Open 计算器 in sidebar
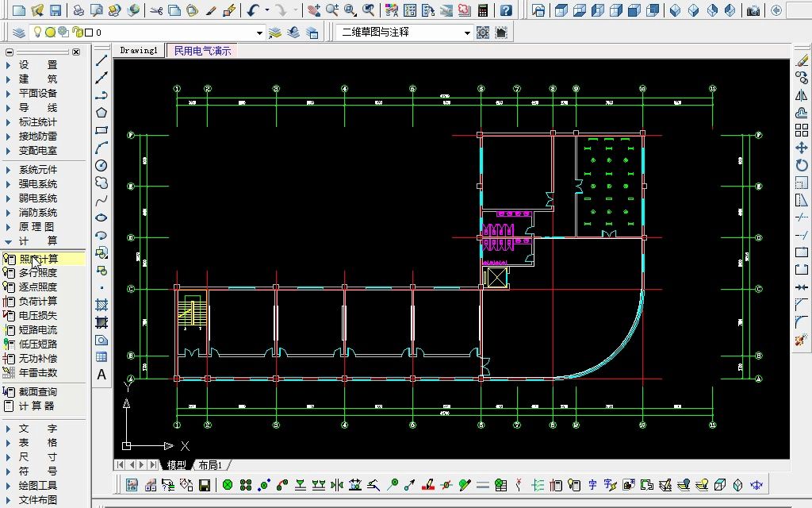The width and height of the screenshot is (812, 508). [36, 406]
